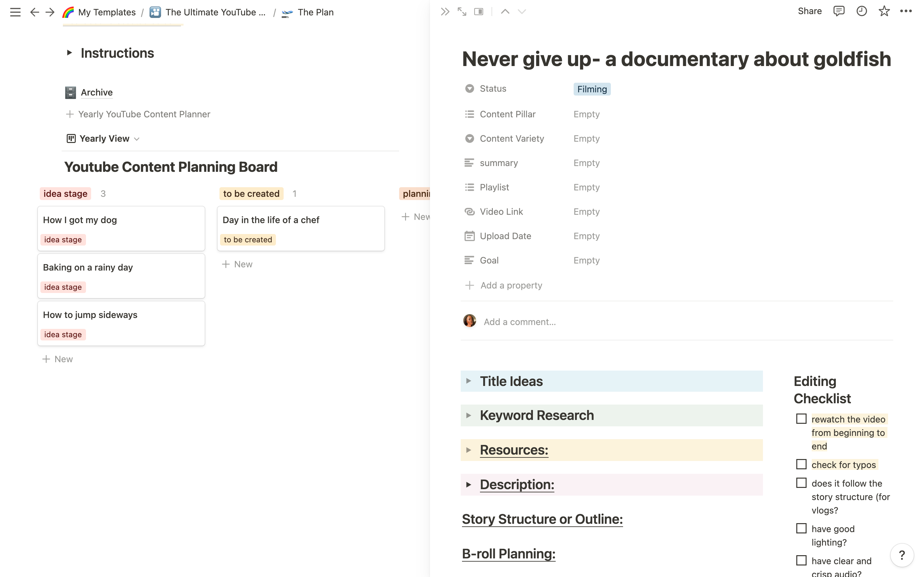Close side peek with double chevron icon

coord(444,12)
